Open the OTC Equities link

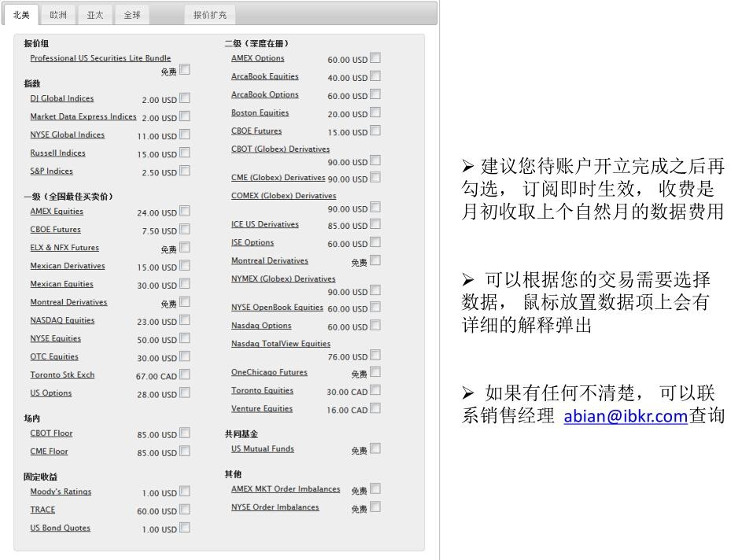[54, 356]
